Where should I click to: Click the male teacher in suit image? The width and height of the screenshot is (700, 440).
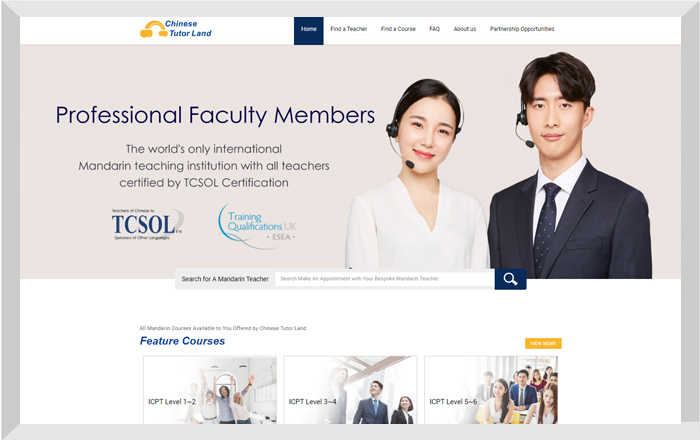pyautogui.click(x=569, y=165)
